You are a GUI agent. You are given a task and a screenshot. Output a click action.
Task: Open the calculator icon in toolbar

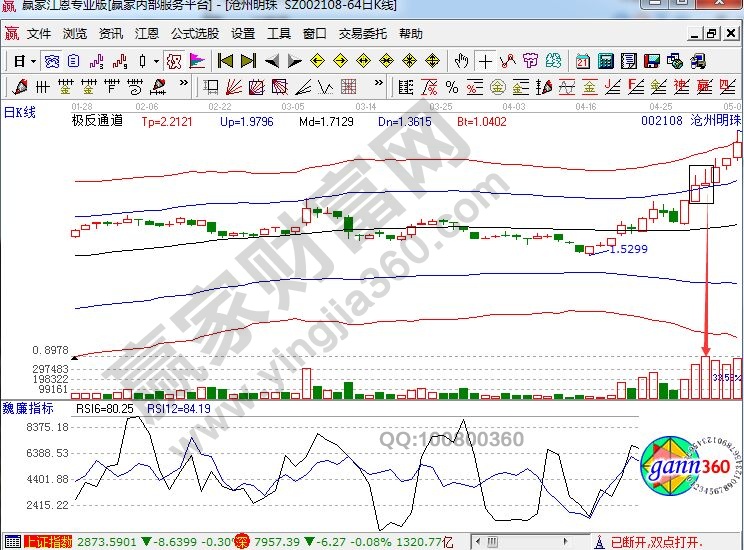[x=604, y=61]
